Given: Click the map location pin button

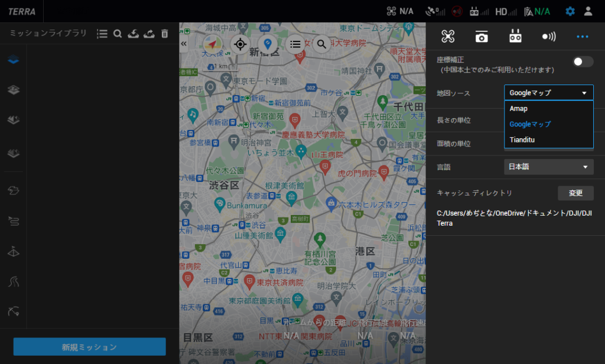Looking at the screenshot, I should 268,44.
